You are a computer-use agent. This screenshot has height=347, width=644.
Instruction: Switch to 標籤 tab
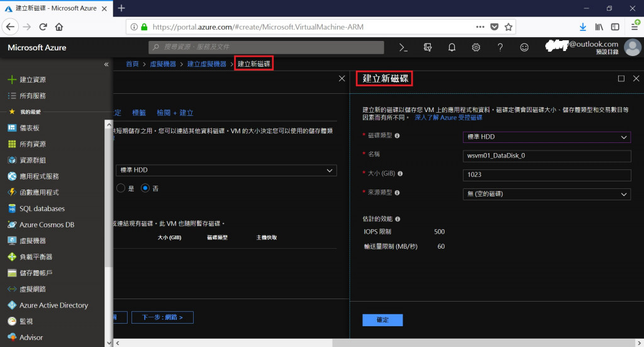pyautogui.click(x=139, y=113)
